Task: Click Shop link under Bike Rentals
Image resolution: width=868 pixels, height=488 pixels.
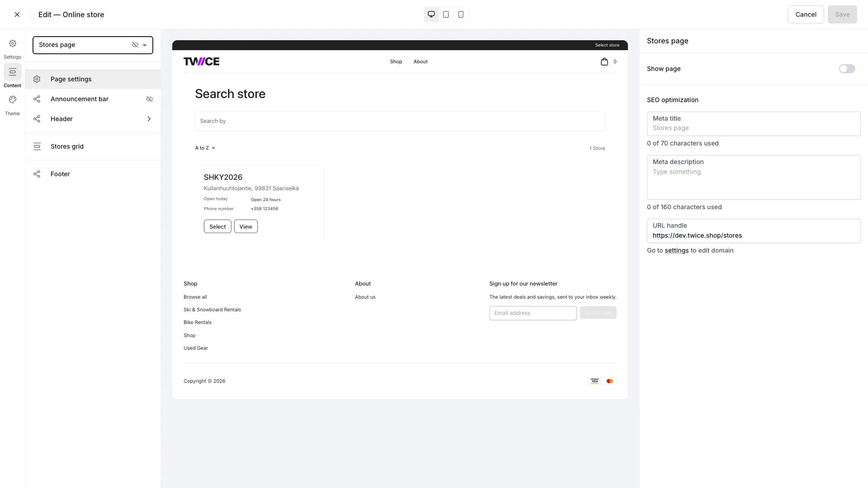Action: pos(189,335)
